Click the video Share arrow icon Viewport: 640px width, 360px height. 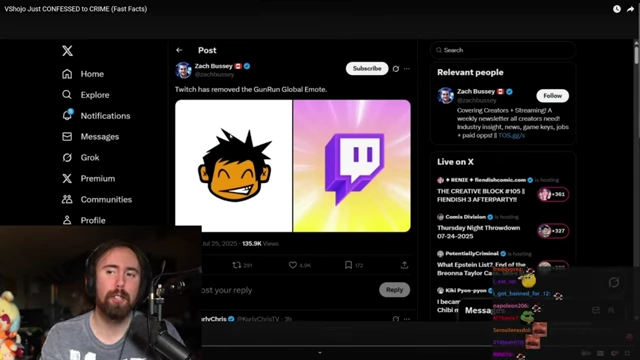pos(630,9)
